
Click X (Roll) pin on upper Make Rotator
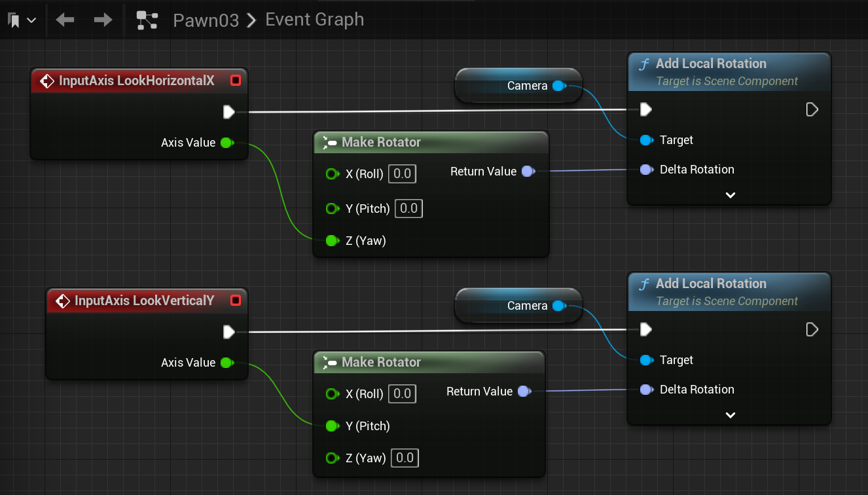(332, 174)
